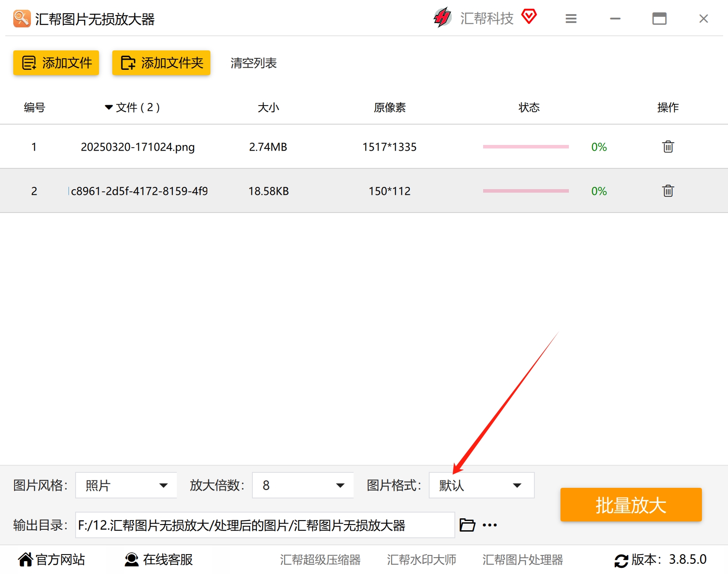The height and width of the screenshot is (574, 728).
Task: Maximize the window
Action: click(659, 19)
